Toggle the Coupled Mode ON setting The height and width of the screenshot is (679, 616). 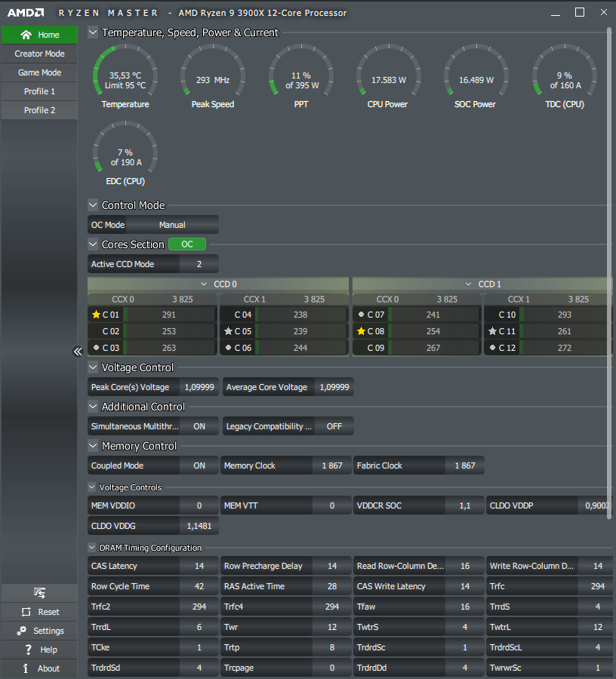coord(199,466)
